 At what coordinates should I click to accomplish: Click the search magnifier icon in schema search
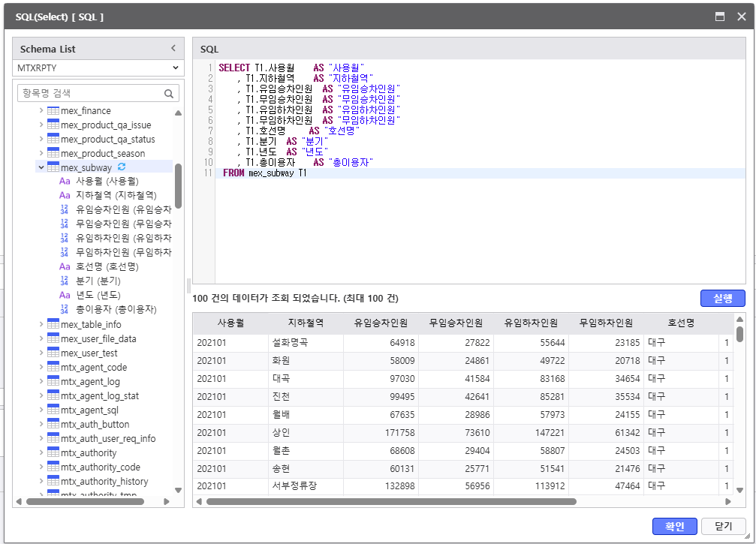169,94
